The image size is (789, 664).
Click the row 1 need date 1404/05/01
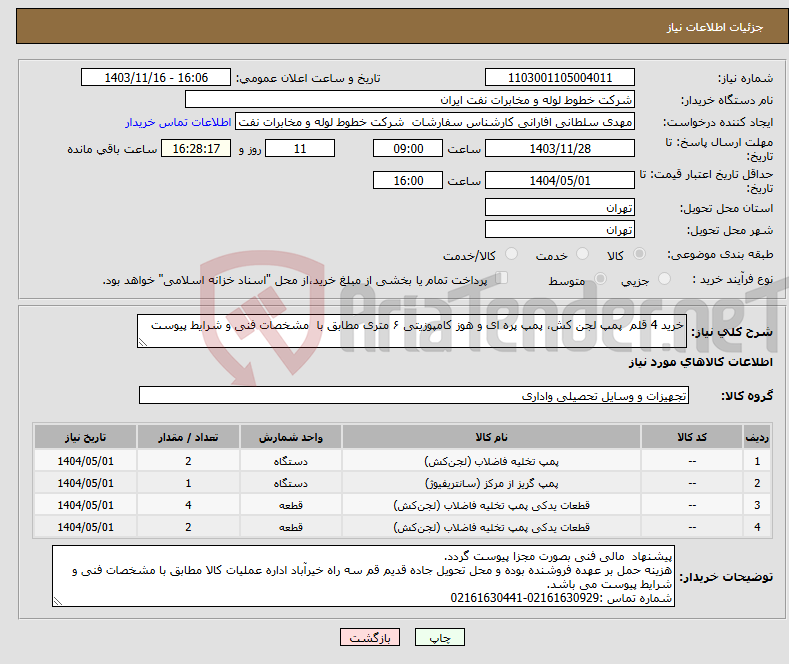click(x=86, y=461)
